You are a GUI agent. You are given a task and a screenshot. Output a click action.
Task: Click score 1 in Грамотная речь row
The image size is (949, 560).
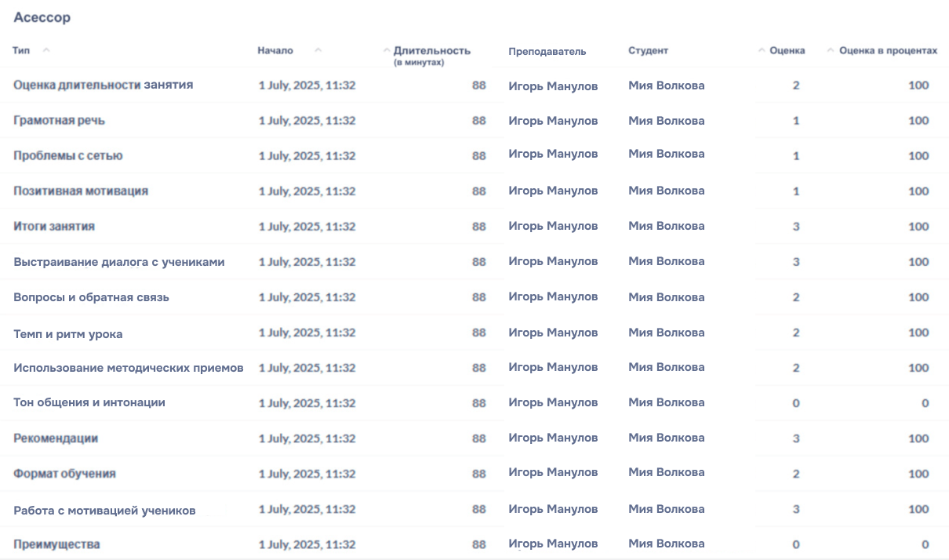coord(796,121)
